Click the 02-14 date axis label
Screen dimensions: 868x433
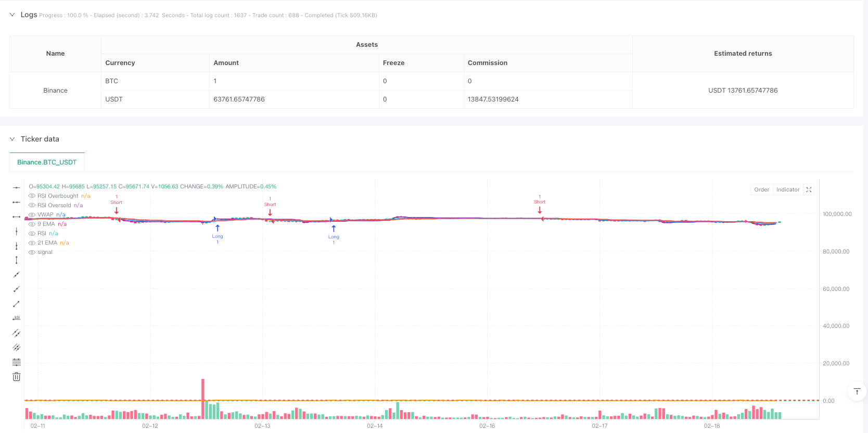click(x=375, y=426)
